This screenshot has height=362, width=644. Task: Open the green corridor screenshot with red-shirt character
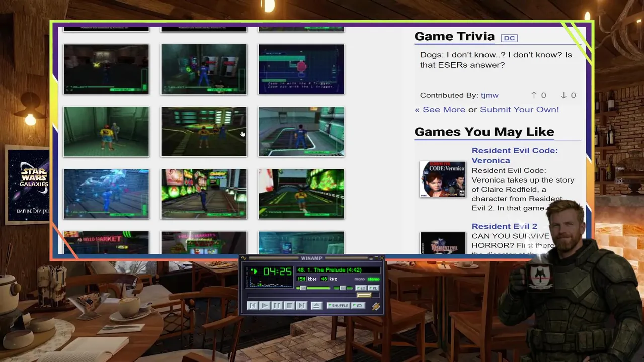[106, 131]
